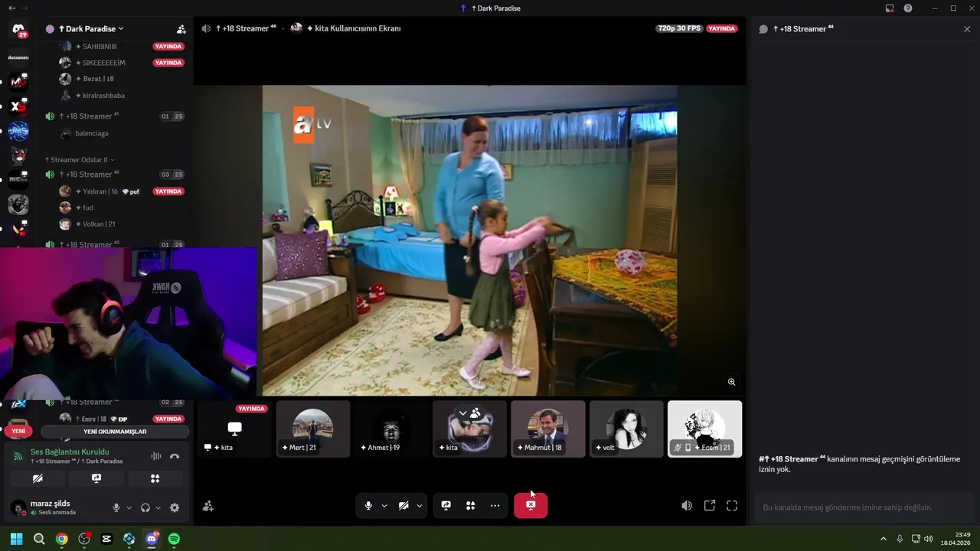Open activities launcher in call control bar

pyautogui.click(x=471, y=506)
